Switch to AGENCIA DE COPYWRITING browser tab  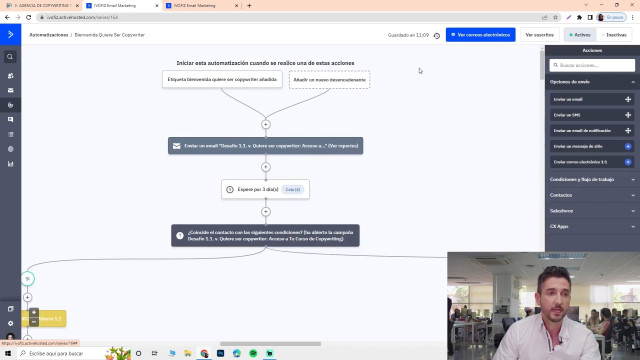[41, 6]
